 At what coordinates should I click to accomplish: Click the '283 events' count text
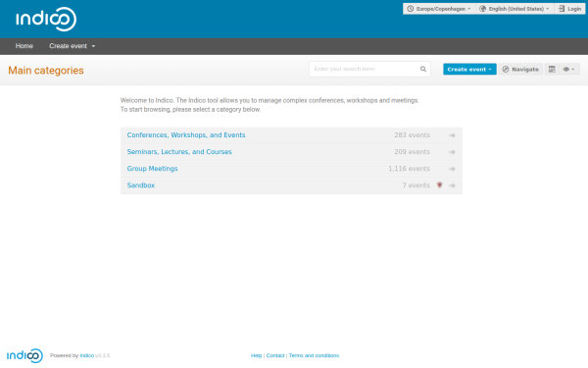(412, 135)
